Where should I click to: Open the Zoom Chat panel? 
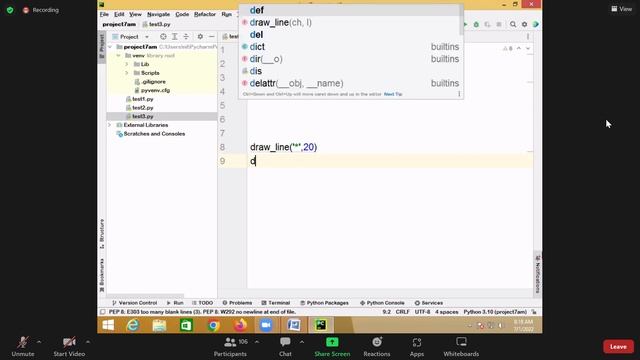tap(285, 347)
